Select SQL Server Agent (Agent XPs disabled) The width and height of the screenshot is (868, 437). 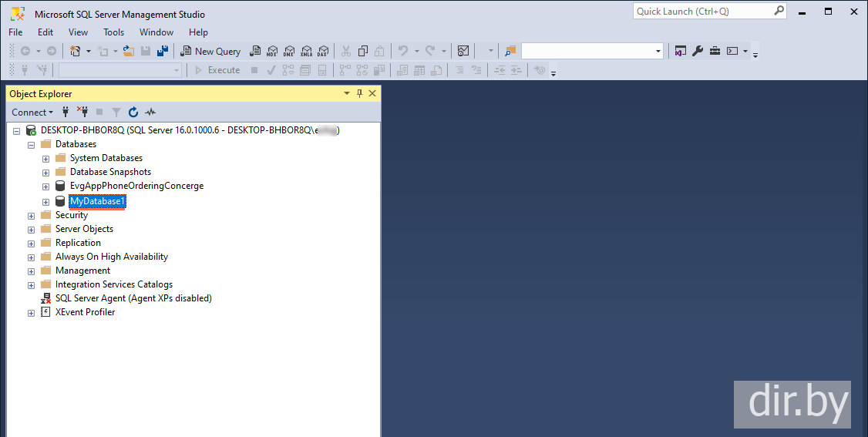[x=133, y=298]
